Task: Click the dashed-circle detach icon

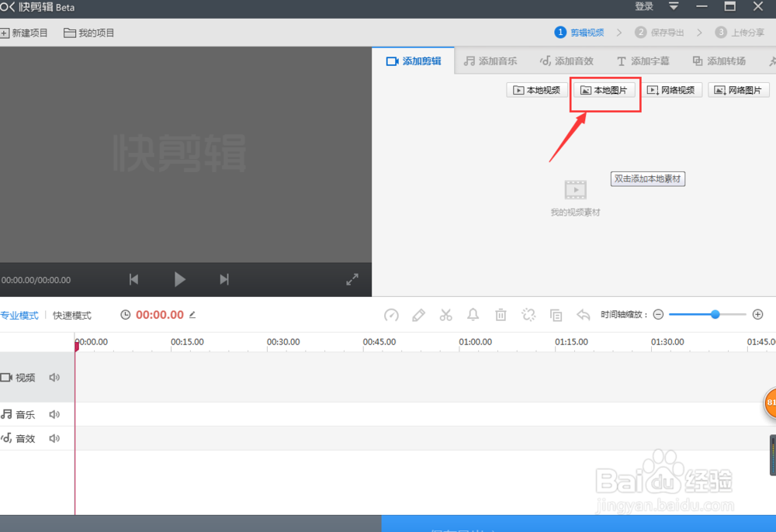Action: coord(528,314)
